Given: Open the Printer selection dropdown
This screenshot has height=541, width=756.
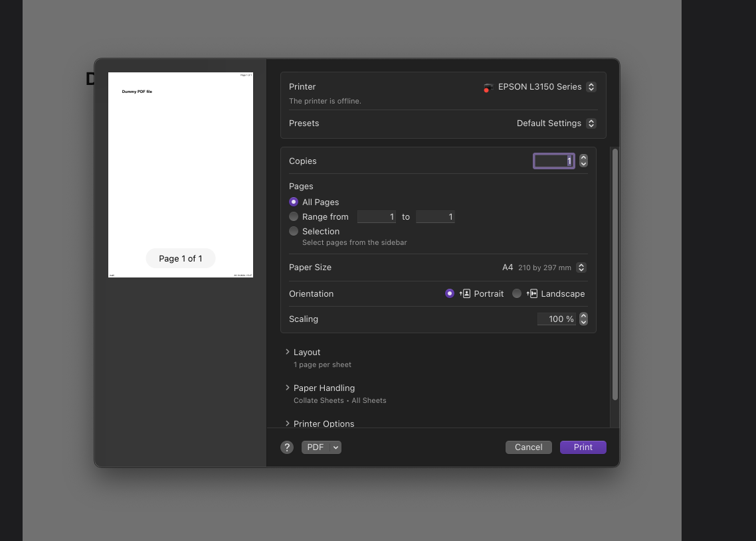Looking at the screenshot, I should click(591, 87).
